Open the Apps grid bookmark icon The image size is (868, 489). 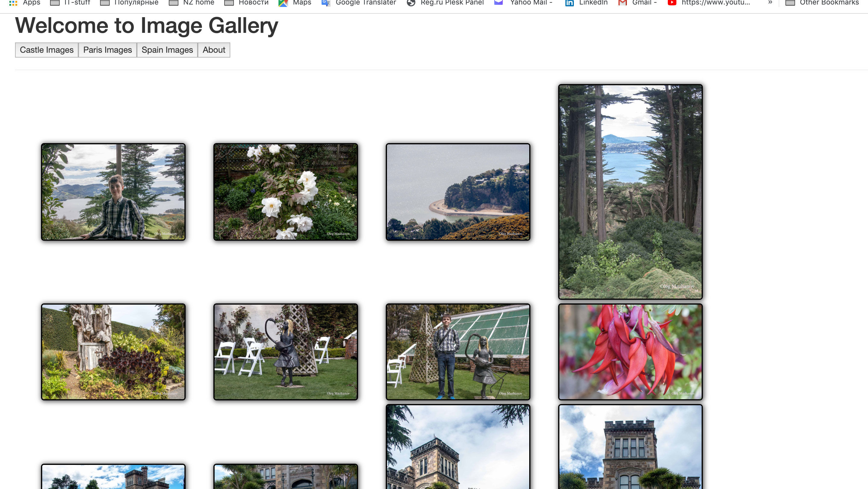pyautogui.click(x=13, y=3)
